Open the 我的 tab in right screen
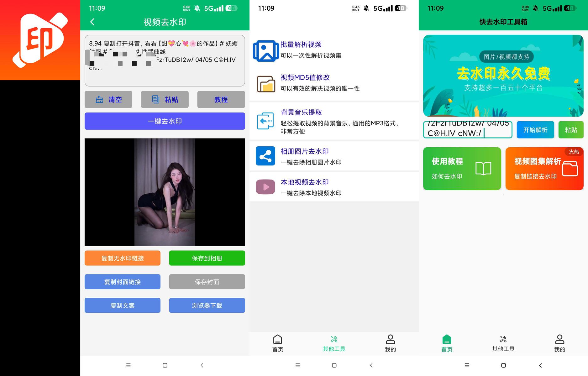The width and height of the screenshot is (588, 376). point(559,343)
